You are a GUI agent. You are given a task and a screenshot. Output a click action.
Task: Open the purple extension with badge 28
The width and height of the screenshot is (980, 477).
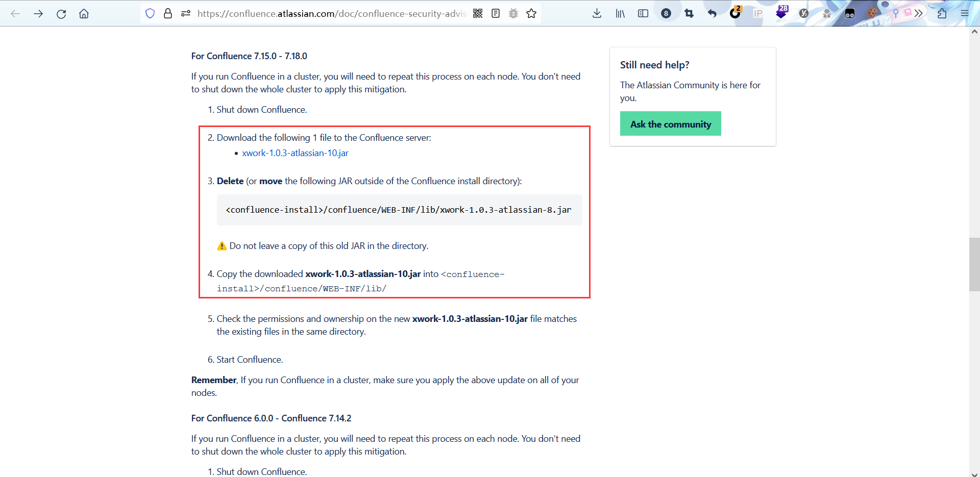click(x=781, y=12)
